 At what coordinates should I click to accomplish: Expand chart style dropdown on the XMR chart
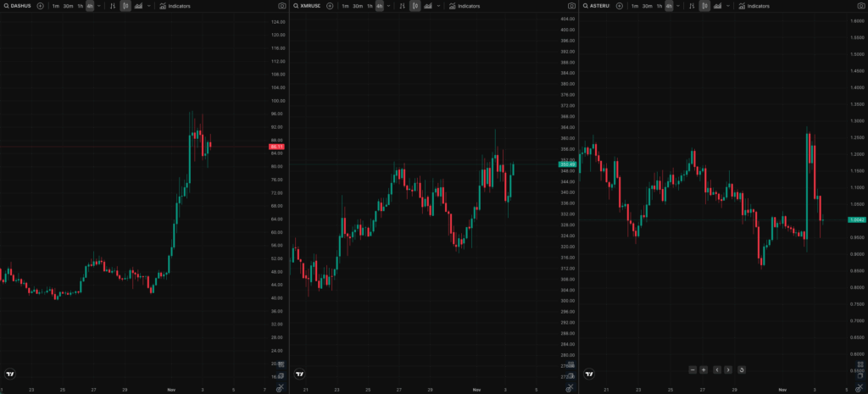438,6
